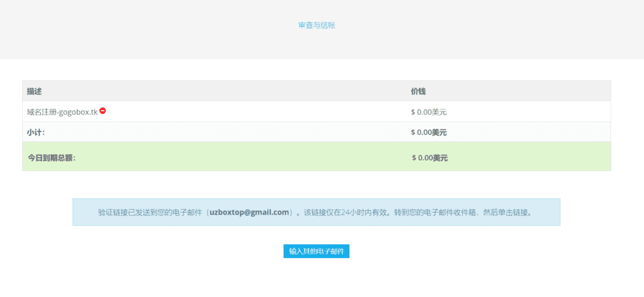The width and height of the screenshot is (644, 297).
Task: Remove the gogobox.tk domain with red icon
Action: click(x=103, y=111)
